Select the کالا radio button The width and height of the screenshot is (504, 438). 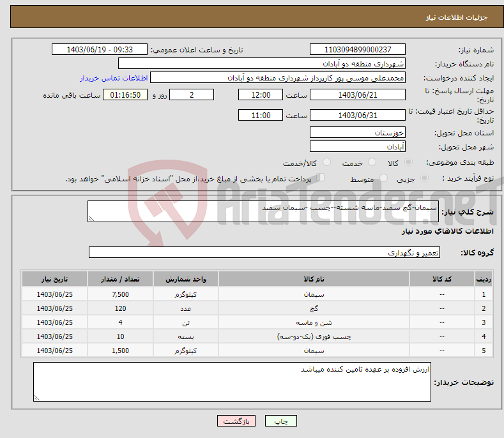tap(408, 162)
